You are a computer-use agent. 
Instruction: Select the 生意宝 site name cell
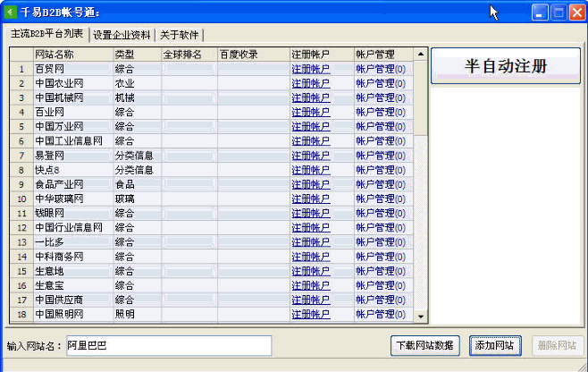click(x=73, y=285)
